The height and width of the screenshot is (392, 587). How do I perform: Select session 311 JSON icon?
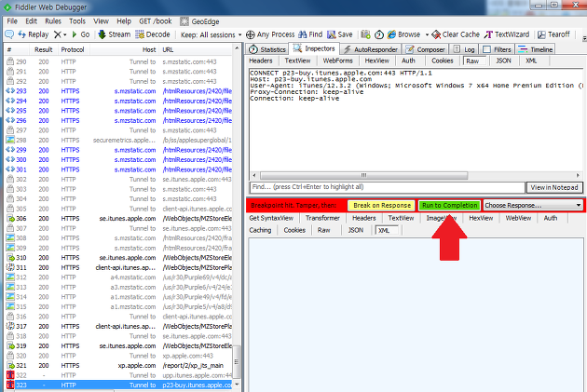(10, 267)
